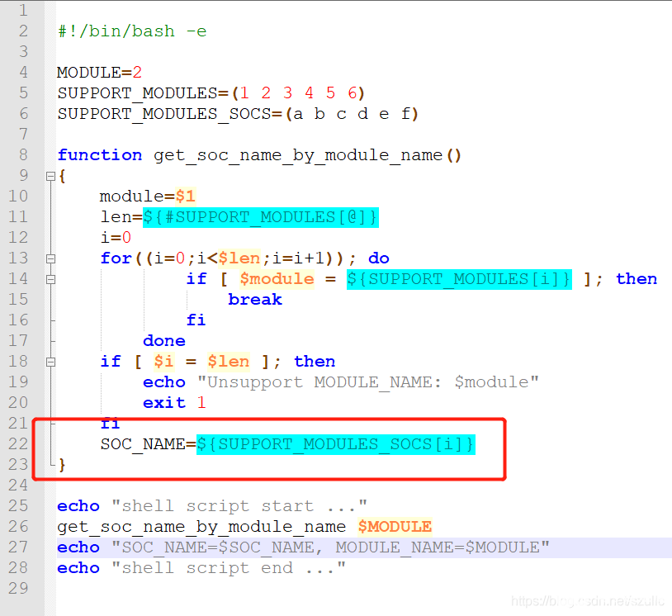Image resolution: width=672 pixels, height=616 pixels.
Task: Click the string "Unsupport MODULE_NAME: $module"
Action: pyautogui.click(x=367, y=382)
